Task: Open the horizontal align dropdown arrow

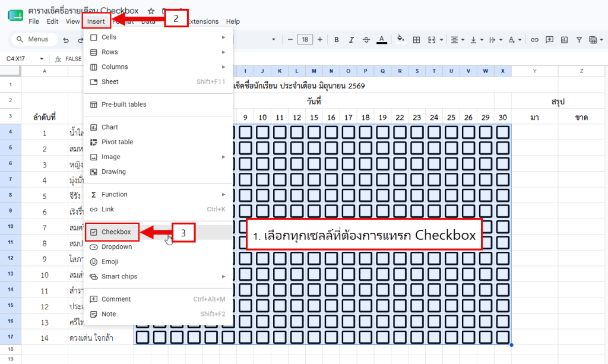Action: click(x=463, y=40)
